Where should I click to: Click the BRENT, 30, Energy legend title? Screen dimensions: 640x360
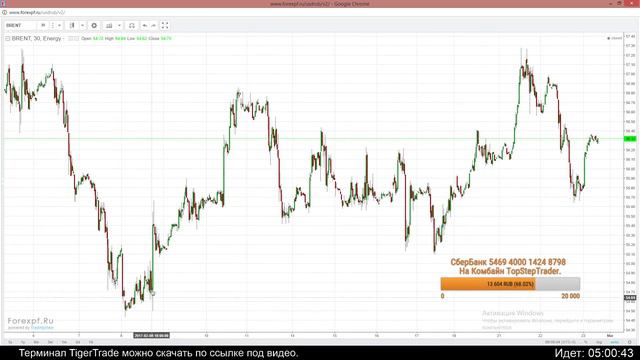[36, 38]
